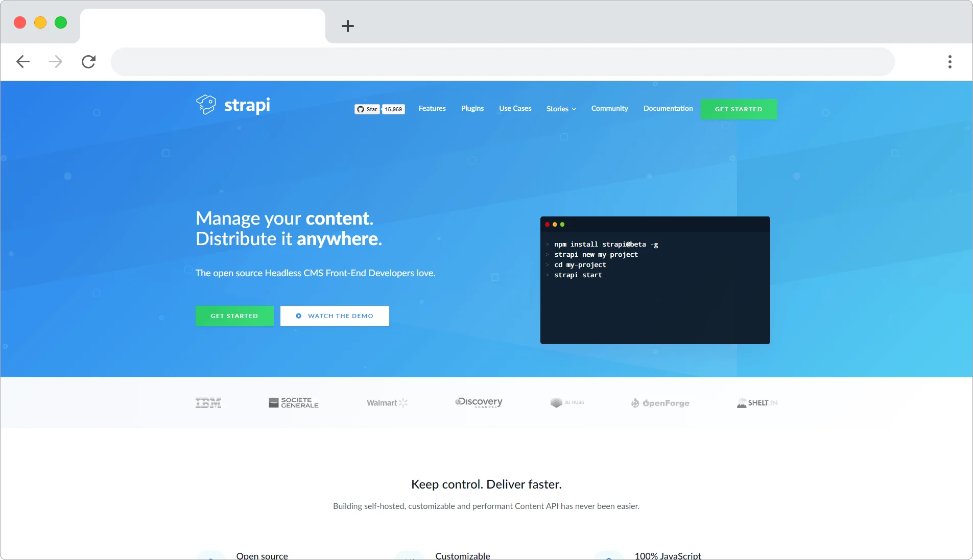Screen dimensions: 973x560
Task: Open the Plugins nav link
Action: (472, 108)
